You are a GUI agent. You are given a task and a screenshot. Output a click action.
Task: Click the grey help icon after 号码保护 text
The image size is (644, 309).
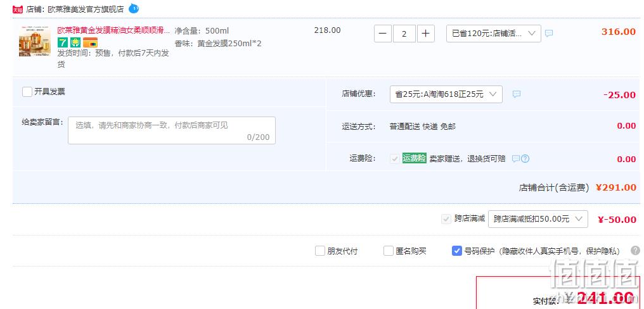pos(635,251)
